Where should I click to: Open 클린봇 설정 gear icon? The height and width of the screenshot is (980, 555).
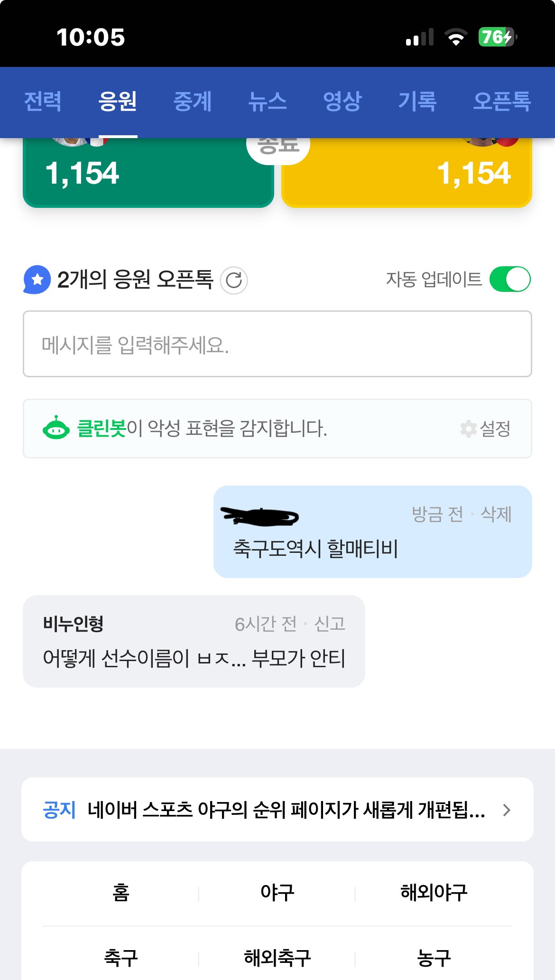(468, 429)
